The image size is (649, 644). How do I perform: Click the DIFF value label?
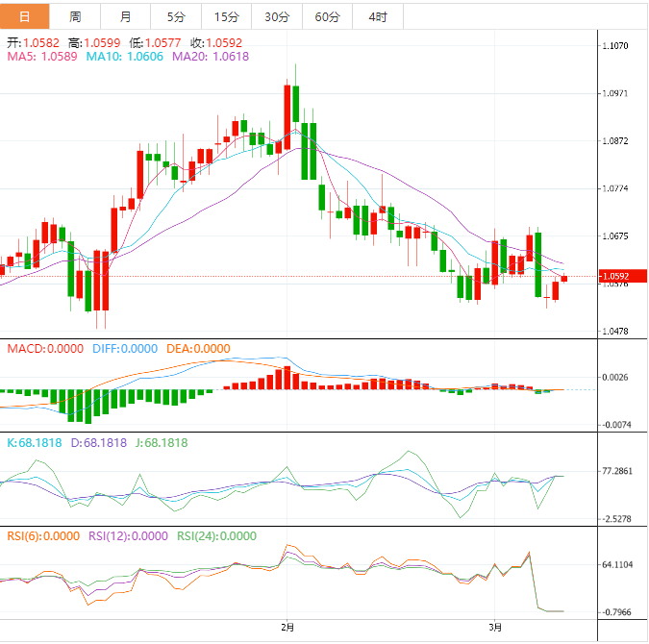pos(124,349)
